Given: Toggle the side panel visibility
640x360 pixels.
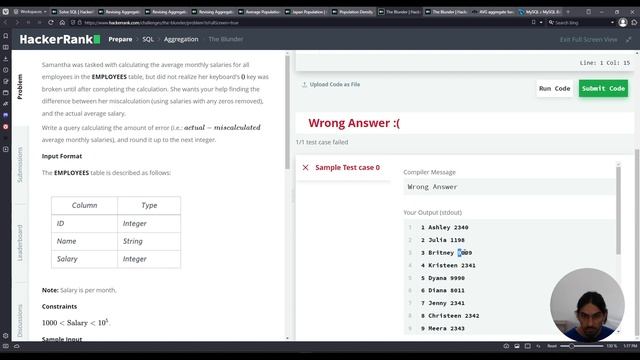Looking at the screenshot, I should [x=6, y=346].
